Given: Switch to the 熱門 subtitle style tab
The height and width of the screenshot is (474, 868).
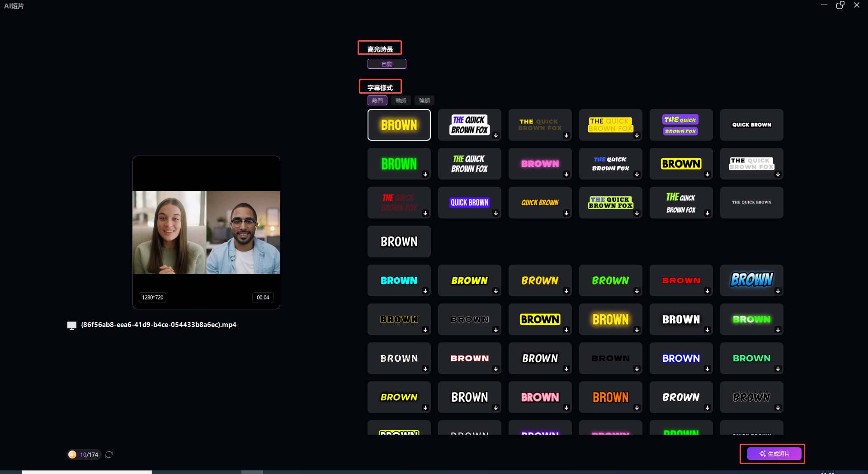Looking at the screenshot, I should click(x=377, y=100).
